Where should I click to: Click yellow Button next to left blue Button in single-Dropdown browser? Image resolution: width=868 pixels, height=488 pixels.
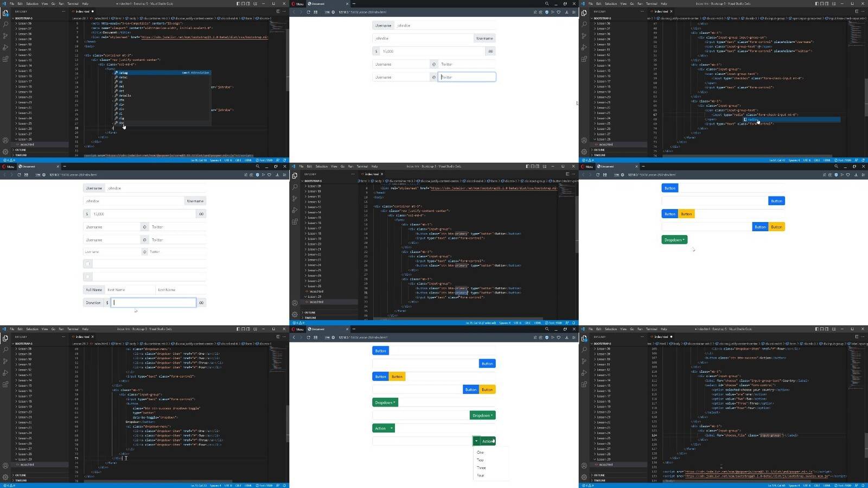click(x=686, y=214)
